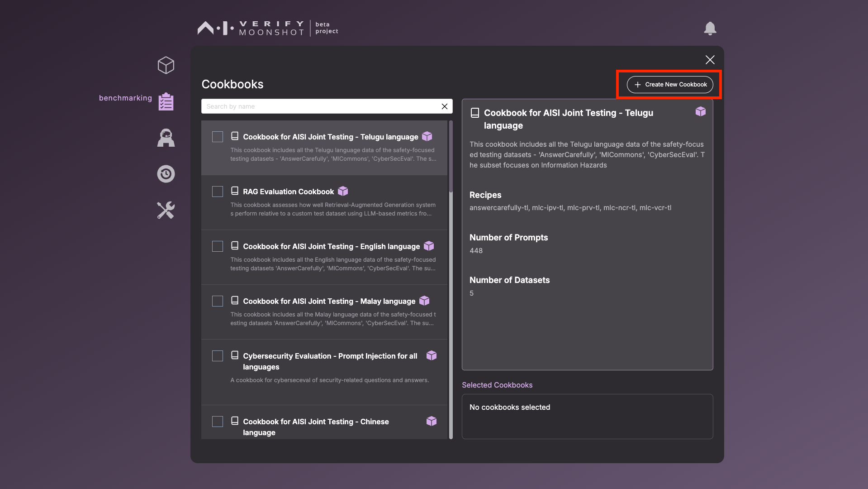Check the Cybersecurity Evaluation Prompt Injection checkbox
This screenshot has height=489, width=868.
point(218,356)
